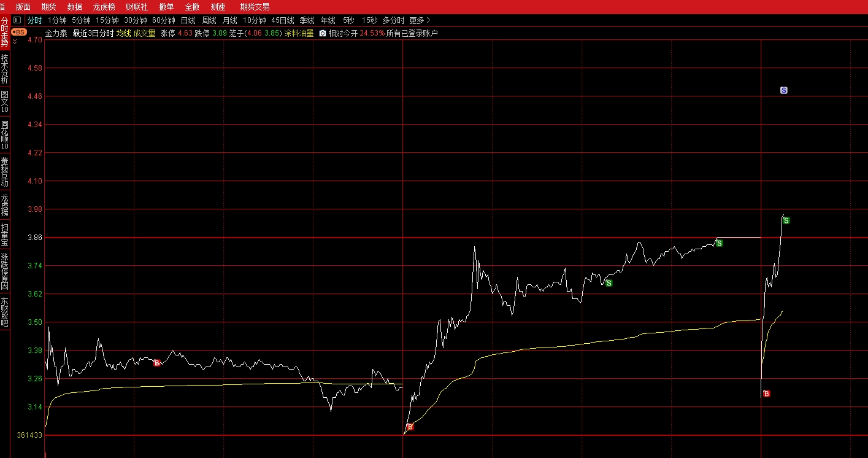Open the 涨跌停原因 sidebar tab
Screen dimensions: 868x458
(5, 271)
